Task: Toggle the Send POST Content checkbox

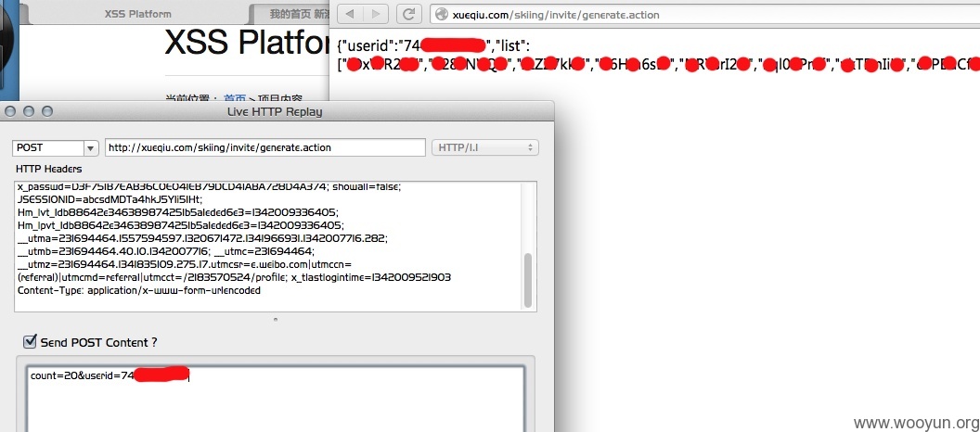Action: (30, 341)
